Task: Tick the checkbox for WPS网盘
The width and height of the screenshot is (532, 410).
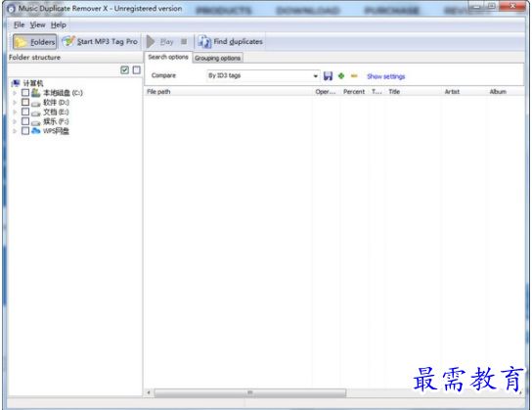Action: (x=25, y=131)
